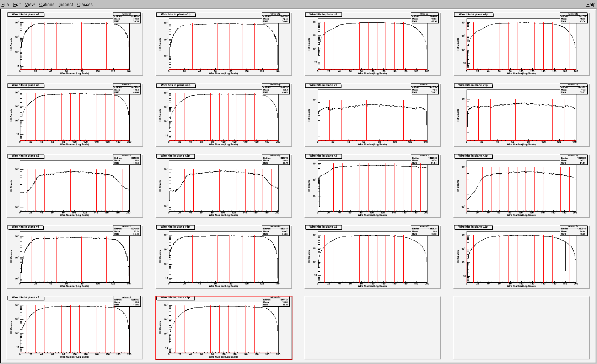Screen dimensions: 597x364
Task: Click 'Wire Number(Log Scale)' label under plane x2 plot
Action: pos(74,215)
